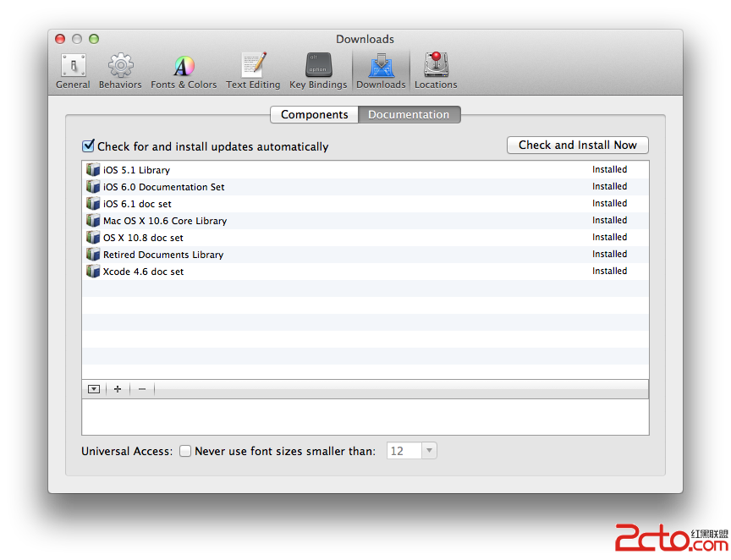Image resolution: width=731 pixels, height=560 pixels.
Task: Select the Downloads toolbar icon
Action: 381,71
